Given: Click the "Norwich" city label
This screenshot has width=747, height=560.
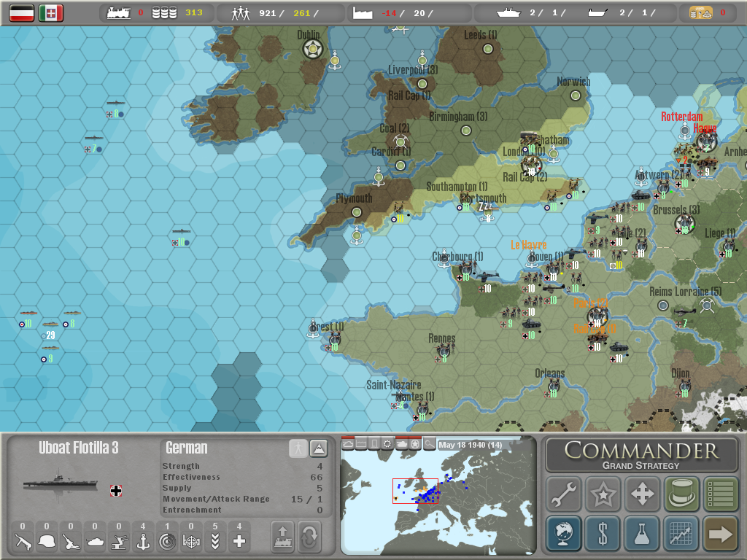Looking at the screenshot, I should (573, 82).
